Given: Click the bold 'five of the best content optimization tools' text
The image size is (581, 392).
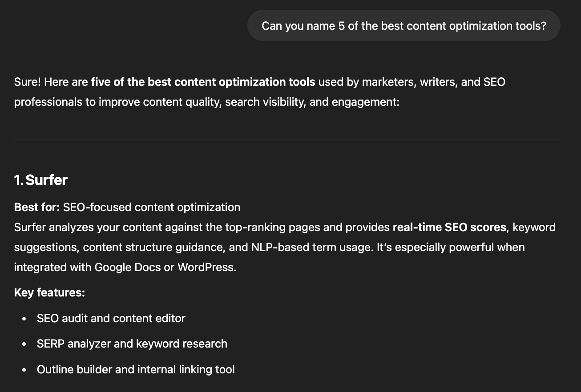Looking at the screenshot, I should [203, 82].
